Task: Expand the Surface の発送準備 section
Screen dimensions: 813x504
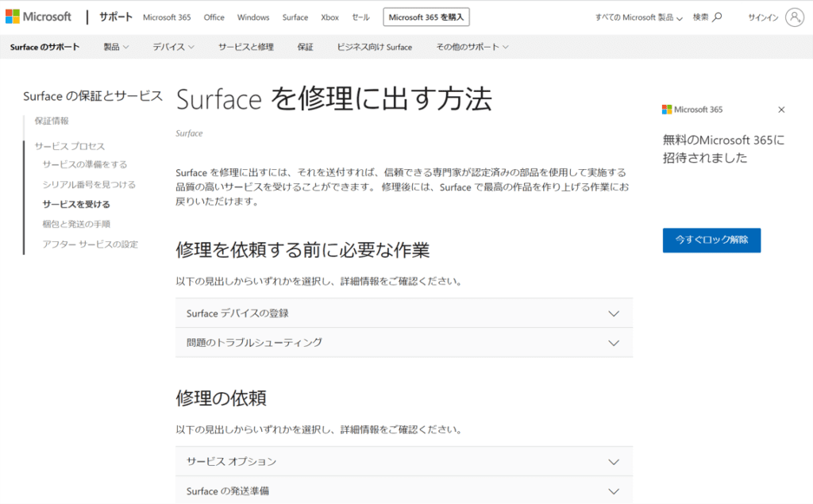Action: 404,490
